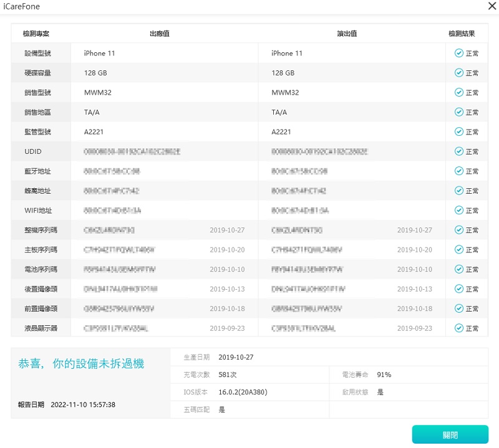
Task: Click factory date 2019-10-20 in 主板序列碼 row
Action: point(227,250)
